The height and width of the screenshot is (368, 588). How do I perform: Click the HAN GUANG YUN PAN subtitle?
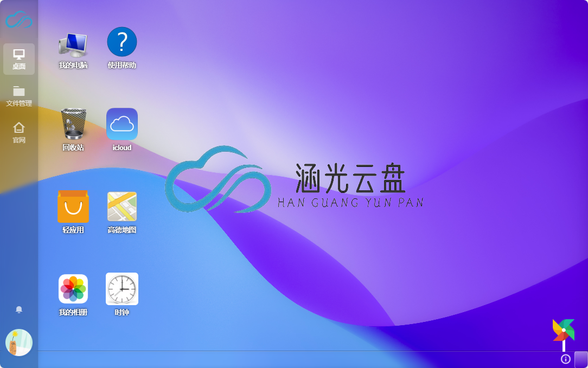pos(350,203)
